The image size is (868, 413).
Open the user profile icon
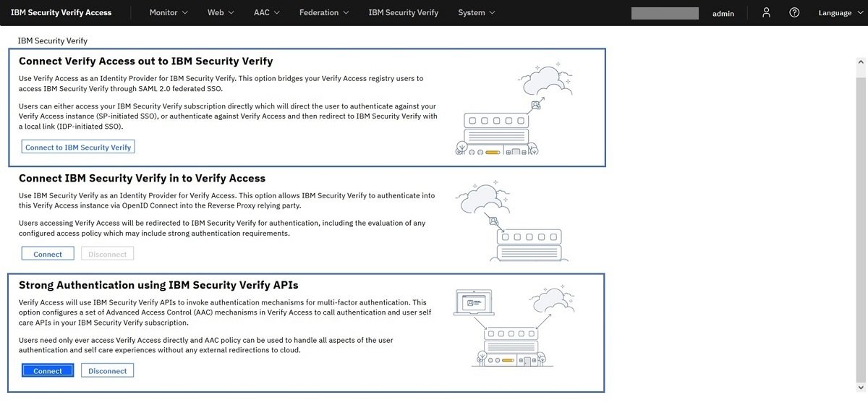pyautogui.click(x=767, y=12)
